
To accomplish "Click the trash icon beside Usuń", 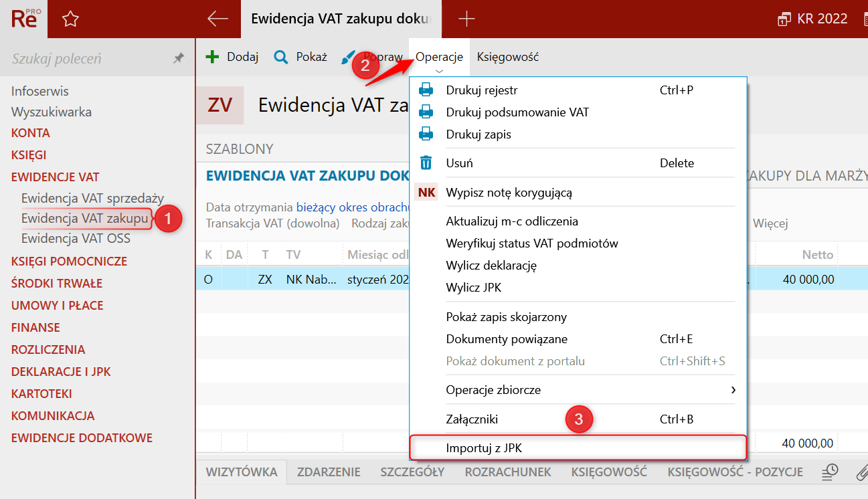I will (426, 163).
